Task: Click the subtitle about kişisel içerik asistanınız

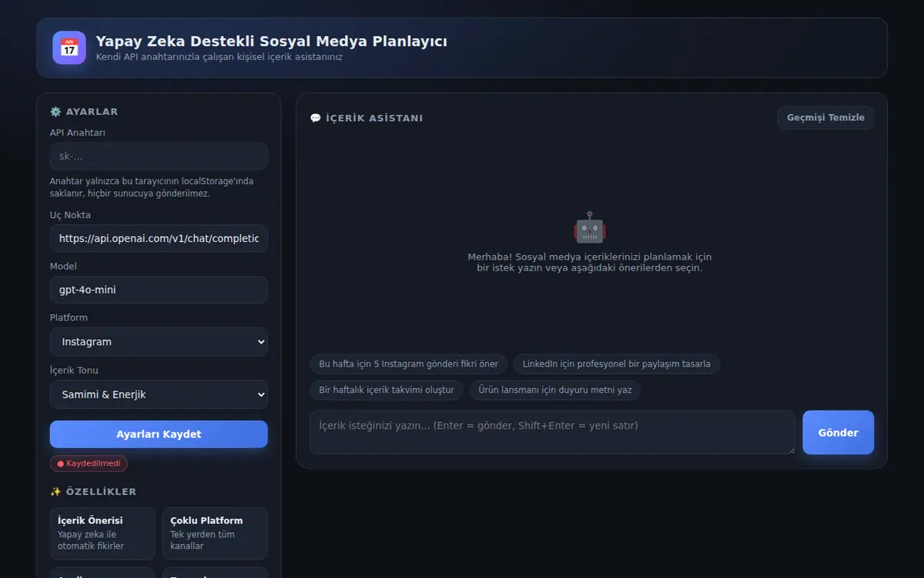Action: [x=219, y=57]
